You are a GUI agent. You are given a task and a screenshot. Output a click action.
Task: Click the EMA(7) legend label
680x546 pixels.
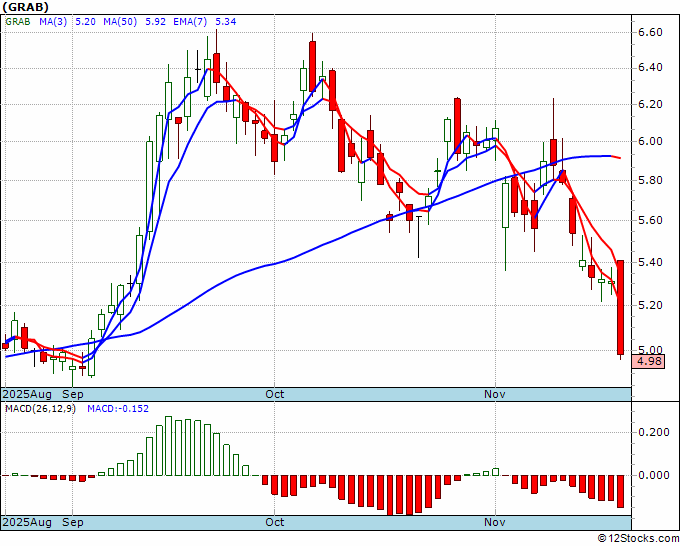[x=190, y=21]
